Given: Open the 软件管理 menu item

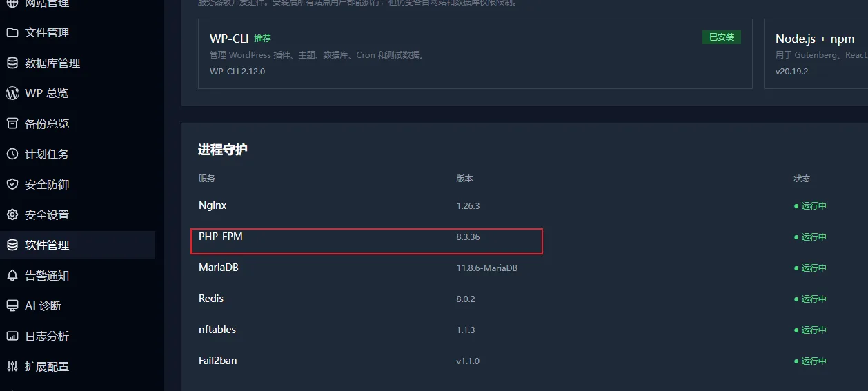Looking at the screenshot, I should pyautogui.click(x=77, y=245).
